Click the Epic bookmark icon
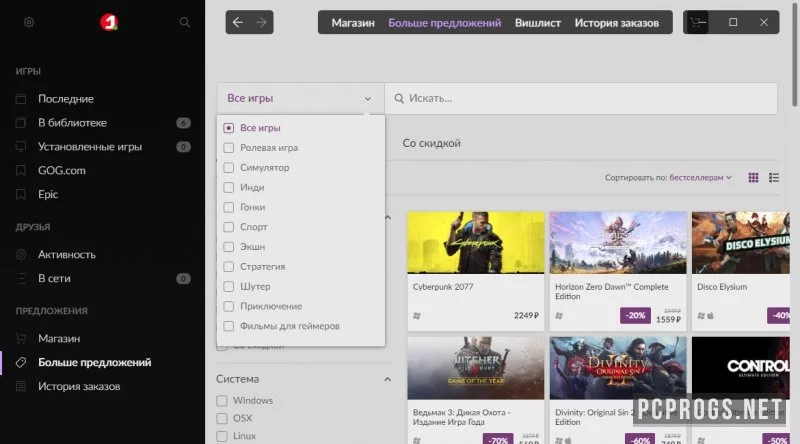The image size is (800, 444). pyautogui.click(x=21, y=194)
